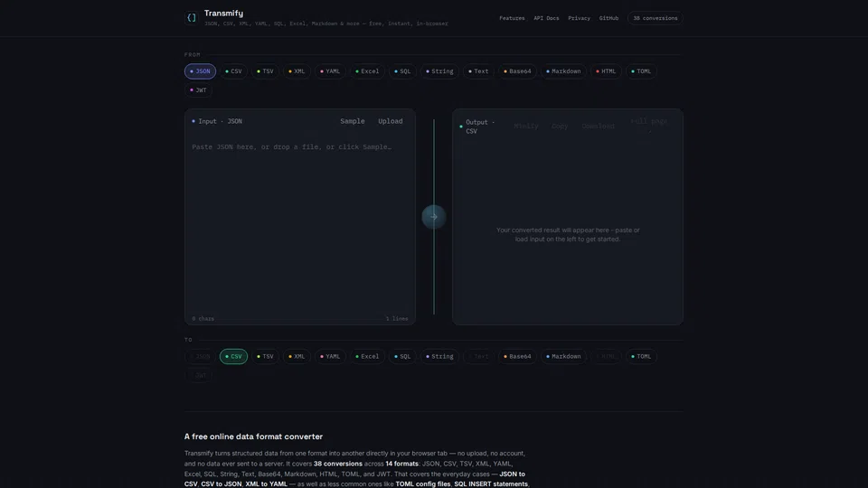Viewport: 868px width, 488px height.
Task: Click the 'Output · CSV' panel label
Action: tap(479, 127)
